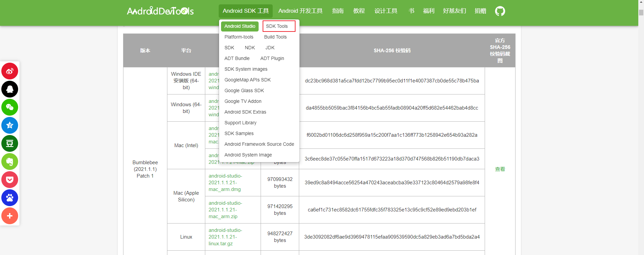Click Mac (Intel) platform cell
Screen dimensions: 644x255
tap(186, 145)
